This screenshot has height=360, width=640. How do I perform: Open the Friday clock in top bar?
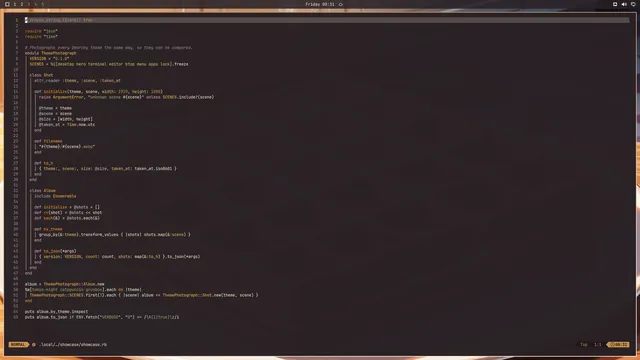[x=320, y=4]
